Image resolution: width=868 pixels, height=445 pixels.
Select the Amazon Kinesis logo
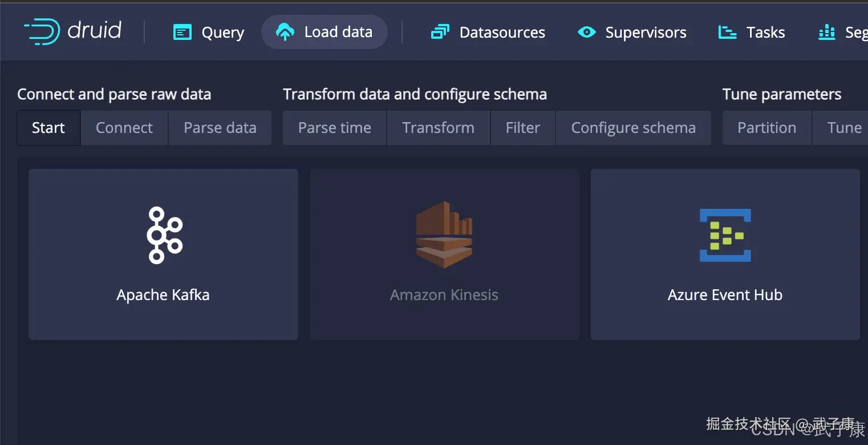click(x=444, y=234)
